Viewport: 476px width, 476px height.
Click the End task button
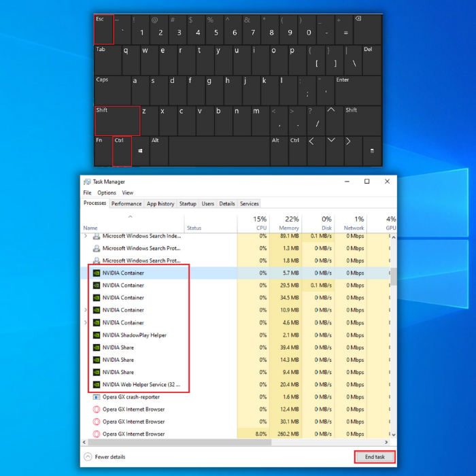coord(375,457)
